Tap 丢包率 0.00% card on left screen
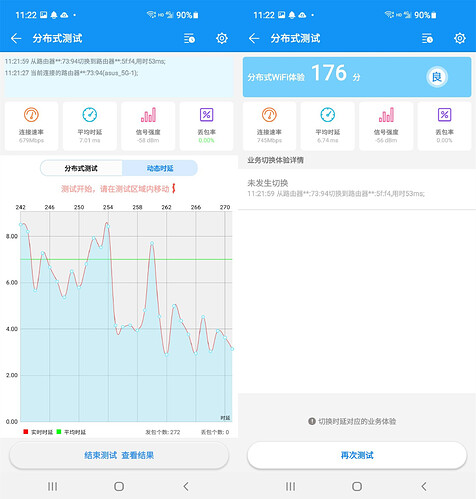This screenshot has height=499, width=476. point(206,126)
